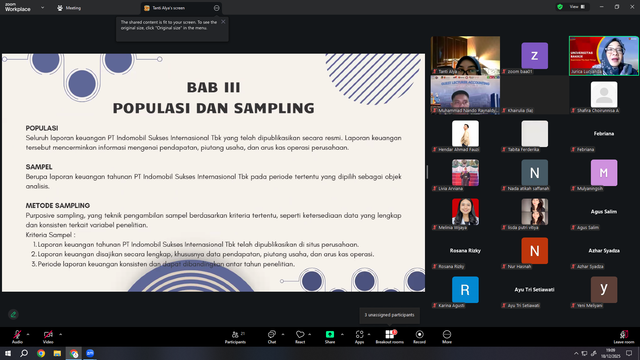This screenshot has width=640, height=360.
Task: Open the Meeting tab
Action: coord(69,8)
